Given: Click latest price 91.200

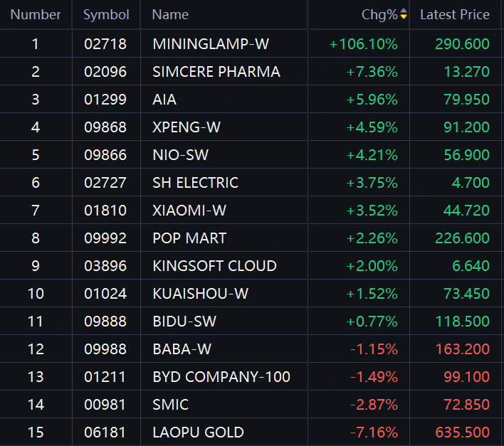Looking at the screenshot, I should pyautogui.click(x=467, y=127).
